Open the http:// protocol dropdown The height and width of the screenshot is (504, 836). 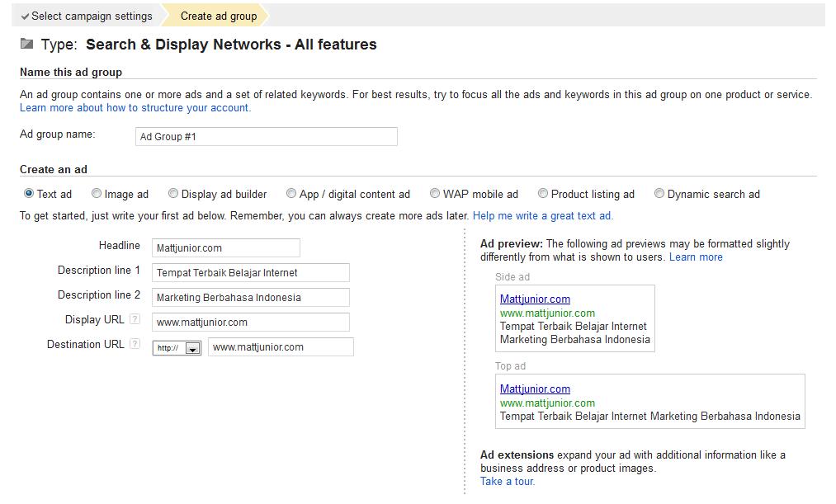click(177, 348)
